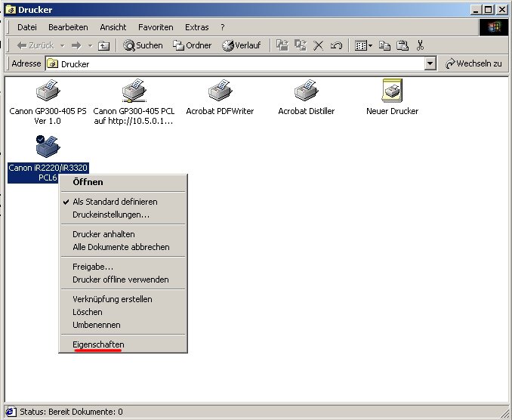Select Drucker anhalten in context menu

coord(103,234)
